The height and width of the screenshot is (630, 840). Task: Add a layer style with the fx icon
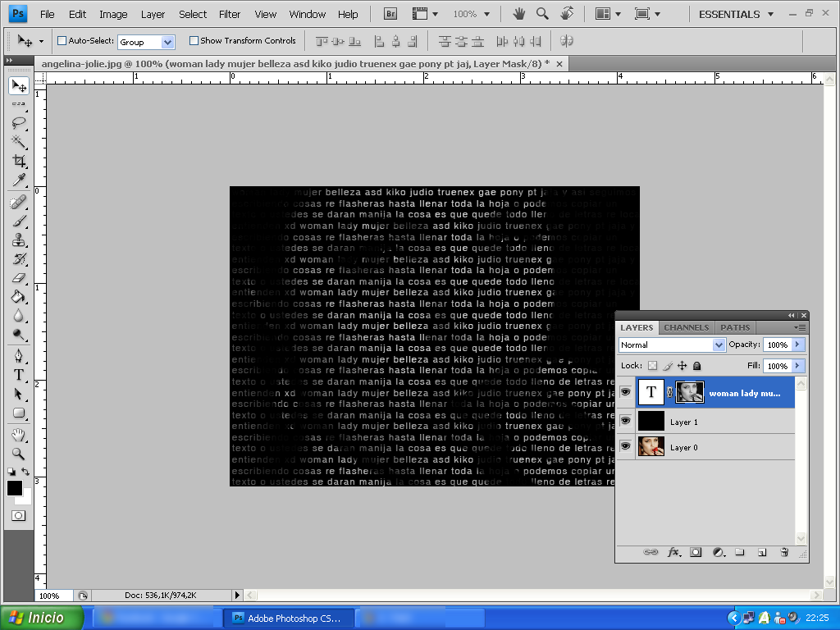pyautogui.click(x=673, y=552)
